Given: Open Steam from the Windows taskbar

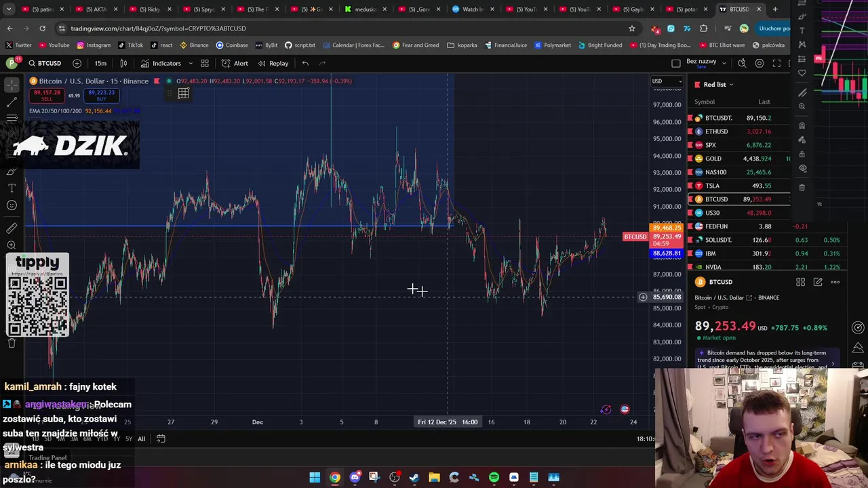Looking at the screenshot, I should point(414,477).
